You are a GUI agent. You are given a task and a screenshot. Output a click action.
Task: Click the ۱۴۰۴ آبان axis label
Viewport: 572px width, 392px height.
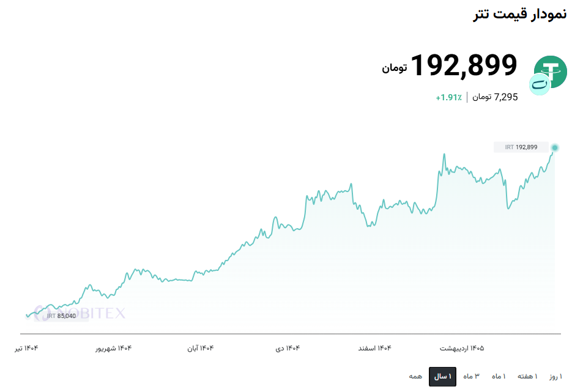(x=201, y=348)
